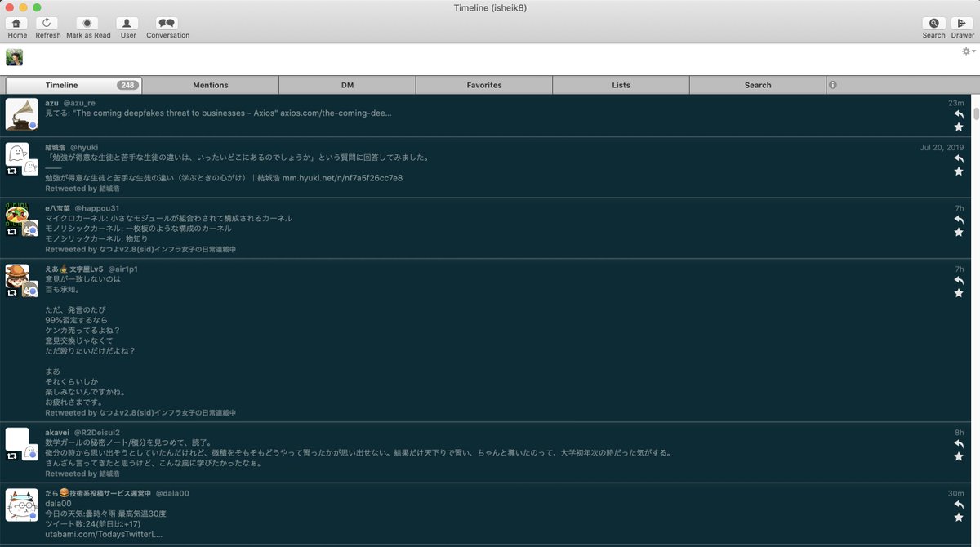
Task: Click the retweet icon under @hyuki avatar
Action: [x=11, y=171]
